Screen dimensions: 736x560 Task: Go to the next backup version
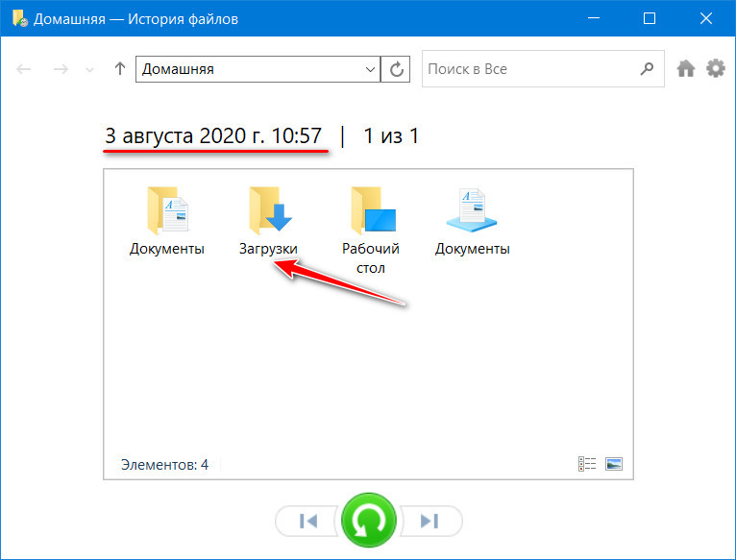429,521
